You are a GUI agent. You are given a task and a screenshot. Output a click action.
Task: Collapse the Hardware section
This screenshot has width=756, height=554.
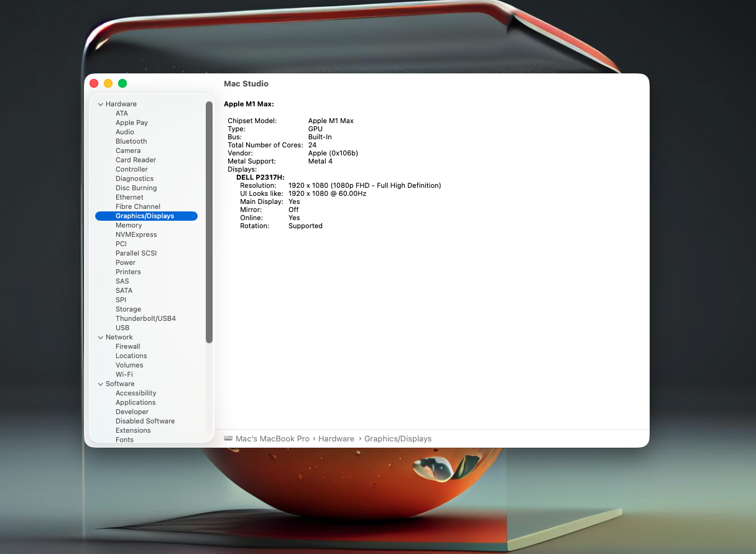click(x=101, y=104)
